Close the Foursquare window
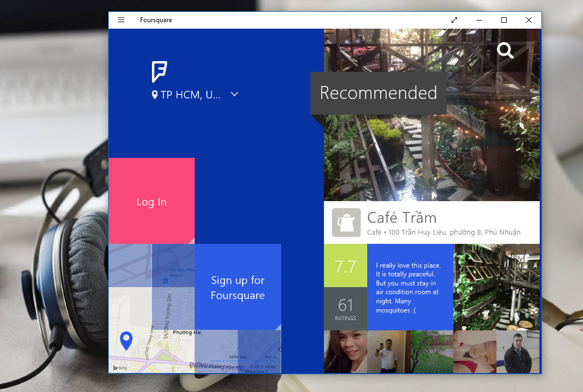The width and height of the screenshot is (583, 392). 529,20
